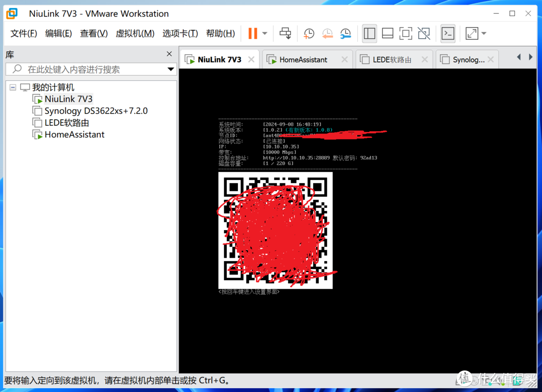The image size is (542, 392).
Task: Click the IP value 10.10.10.35
Action: [281, 146]
